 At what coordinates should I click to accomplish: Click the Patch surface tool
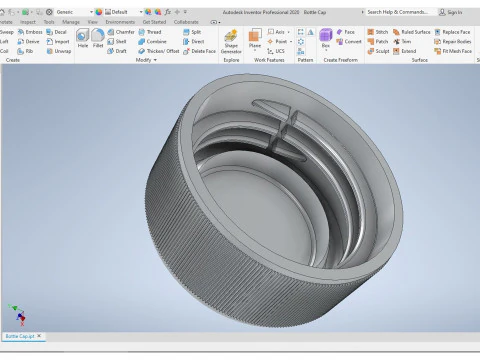point(378,42)
